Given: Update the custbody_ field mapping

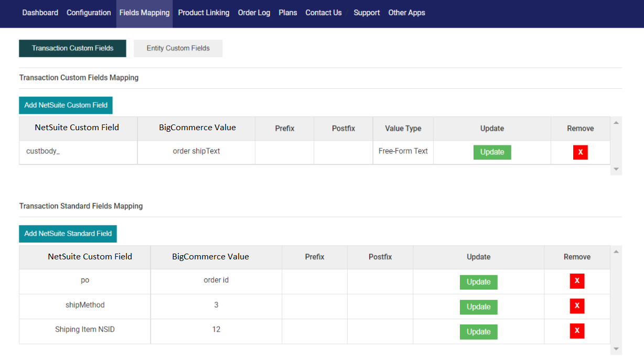Looking at the screenshot, I should (x=492, y=152).
